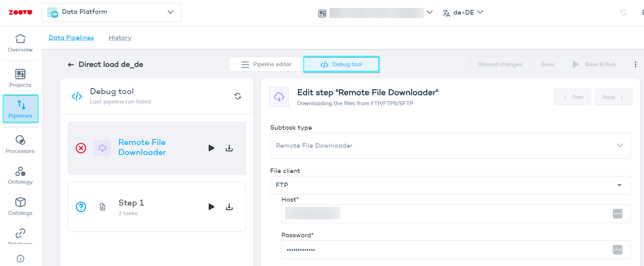The width and height of the screenshot is (644, 266).
Task: Click the Data Pipelines link
Action: tap(71, 38)
